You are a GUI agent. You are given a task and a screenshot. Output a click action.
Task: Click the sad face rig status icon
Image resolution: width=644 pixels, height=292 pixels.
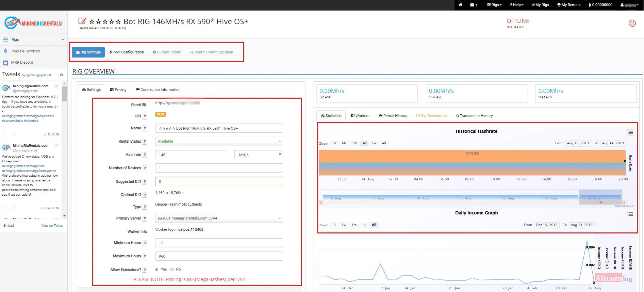tap(632, 23)
